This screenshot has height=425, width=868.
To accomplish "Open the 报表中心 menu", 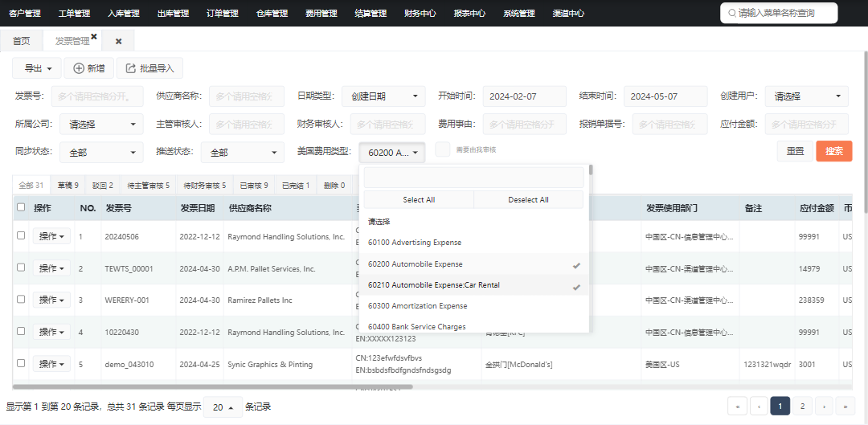I will click(469, 14).
